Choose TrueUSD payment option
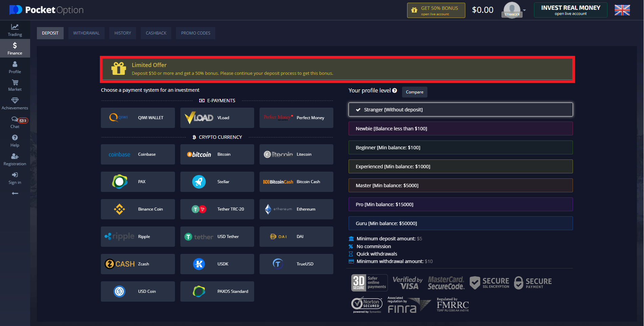The height and width of the screenshot is (326, 644). coord(296,264)
